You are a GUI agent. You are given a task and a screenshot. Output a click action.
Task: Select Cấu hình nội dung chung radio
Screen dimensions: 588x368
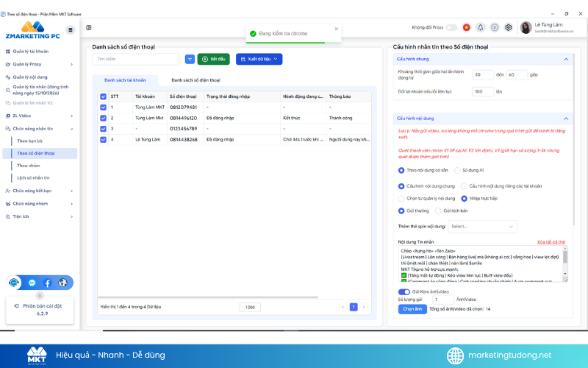(401, 186)
